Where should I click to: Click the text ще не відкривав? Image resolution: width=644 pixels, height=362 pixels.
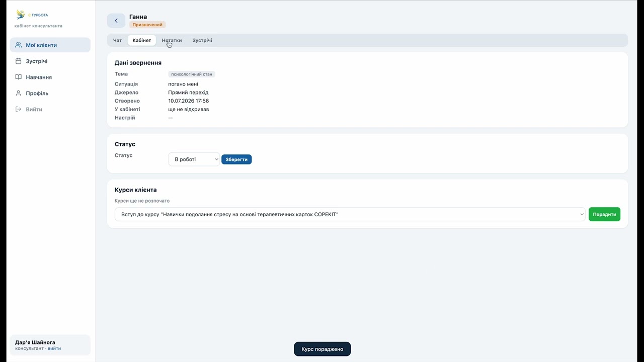189,109
